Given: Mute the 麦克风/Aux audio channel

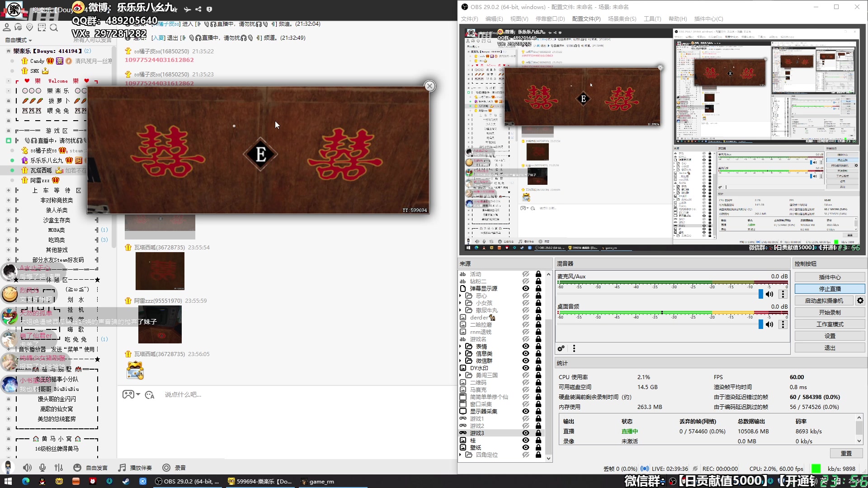Looking at the screenshot, I should (x=769, y=294).
